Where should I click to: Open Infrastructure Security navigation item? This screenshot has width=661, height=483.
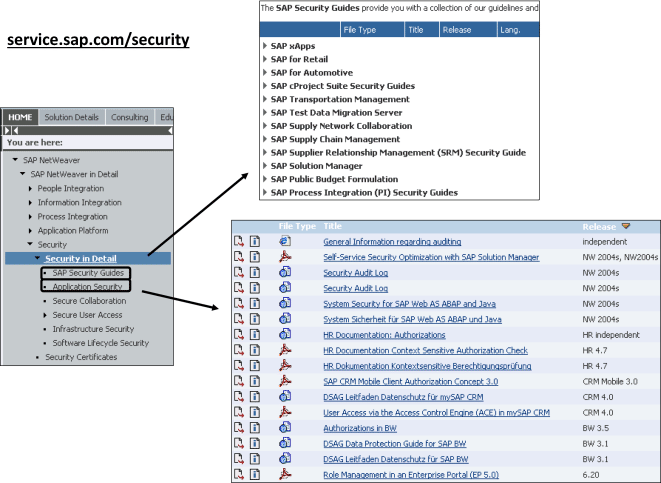[x=93, y=329]
